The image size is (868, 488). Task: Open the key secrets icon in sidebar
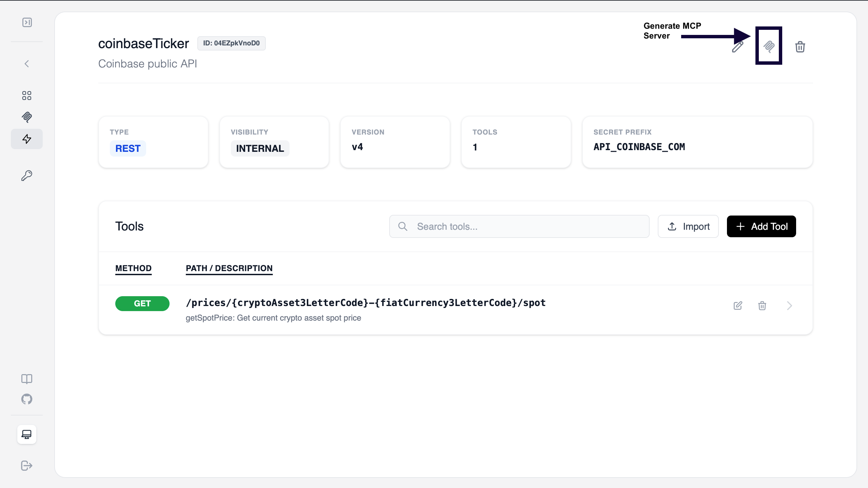(x=27, y=176)
